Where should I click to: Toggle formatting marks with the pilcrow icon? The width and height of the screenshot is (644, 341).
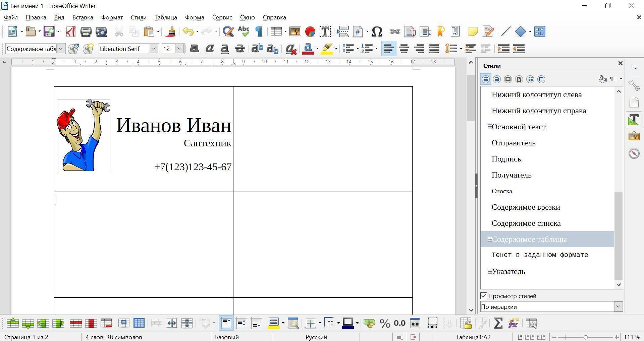coord(259,32)
